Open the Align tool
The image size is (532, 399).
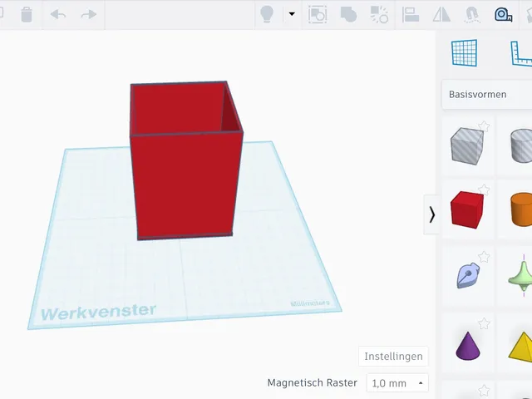(x=411, y=15)
